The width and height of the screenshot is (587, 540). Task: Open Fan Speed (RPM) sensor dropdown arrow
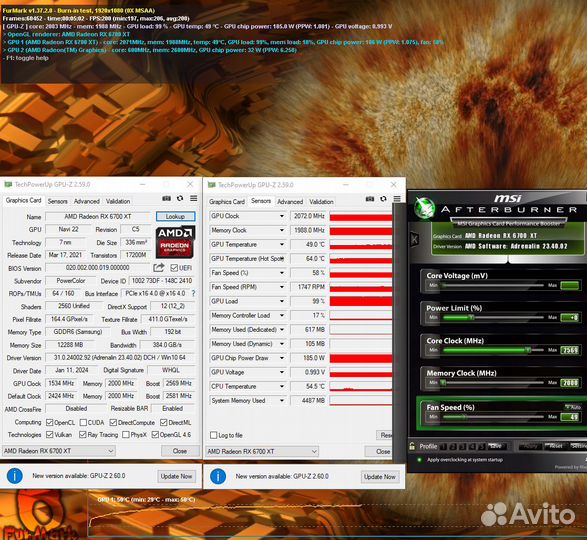tap(282, 287)
